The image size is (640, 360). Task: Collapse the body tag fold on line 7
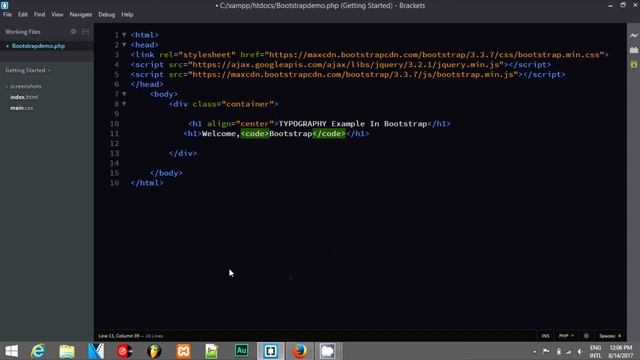point(124,94)
